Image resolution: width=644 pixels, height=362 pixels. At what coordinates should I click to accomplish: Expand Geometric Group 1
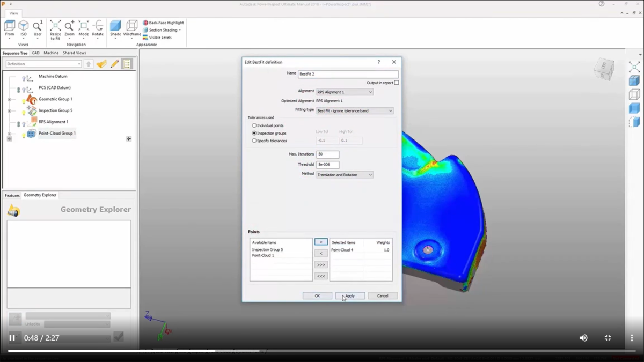point(9,99)
